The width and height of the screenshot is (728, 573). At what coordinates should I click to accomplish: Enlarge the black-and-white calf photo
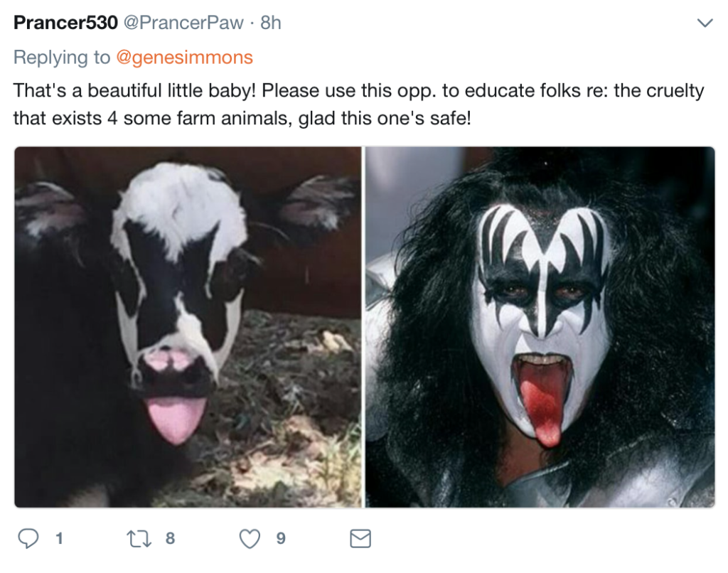tap(188, 327)
